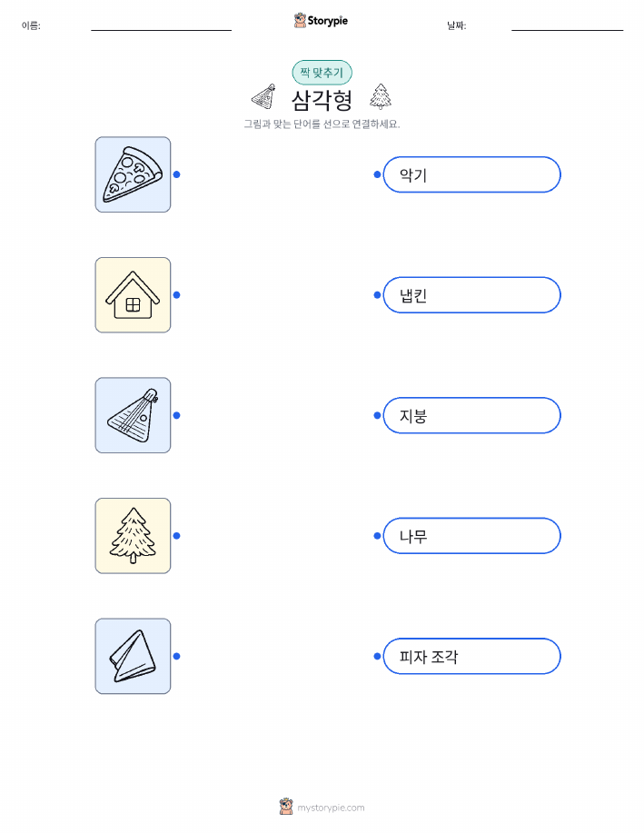
Task: Select the blue dot beside 악기
Action: coord(377,174)
